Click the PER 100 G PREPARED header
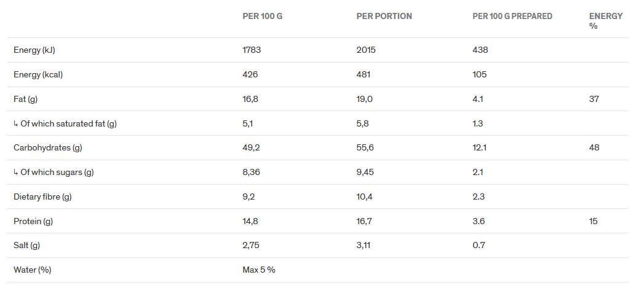 tap(512, 17)
